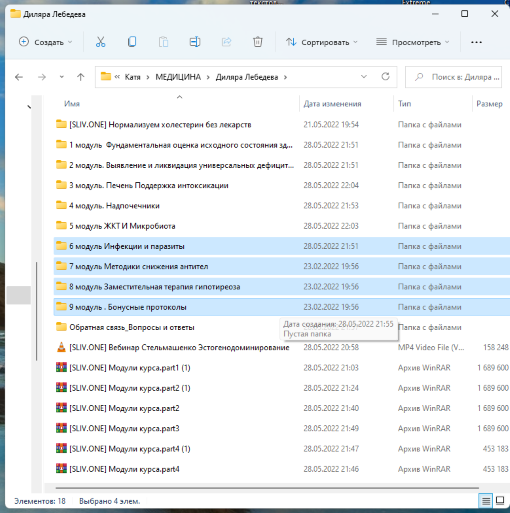Click the Copy icon in toolbar
Image resolution: width=510 pixels, height=513 pixels.
pos(132,42)
